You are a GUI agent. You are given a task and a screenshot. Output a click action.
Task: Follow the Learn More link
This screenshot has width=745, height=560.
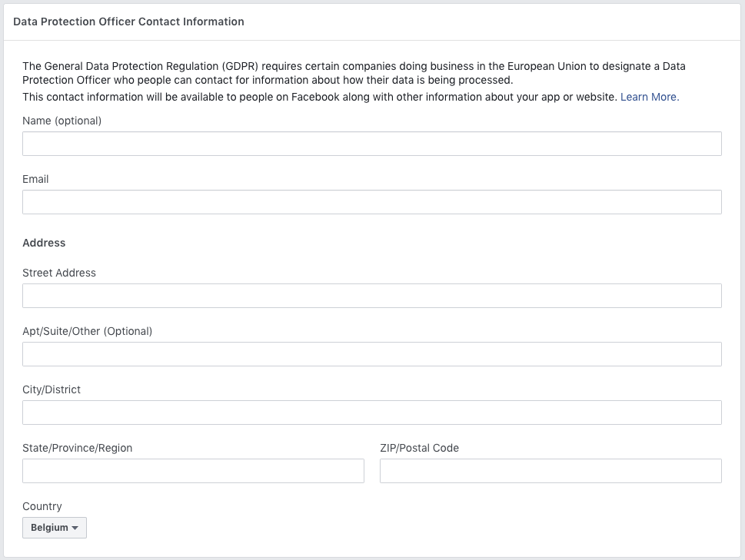pos(650,97)
